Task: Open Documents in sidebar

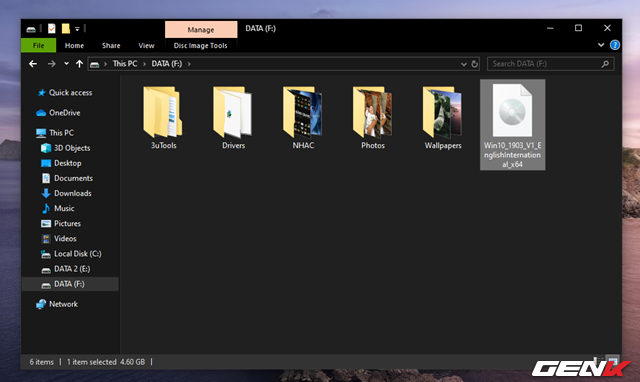Action: (67, 178)
